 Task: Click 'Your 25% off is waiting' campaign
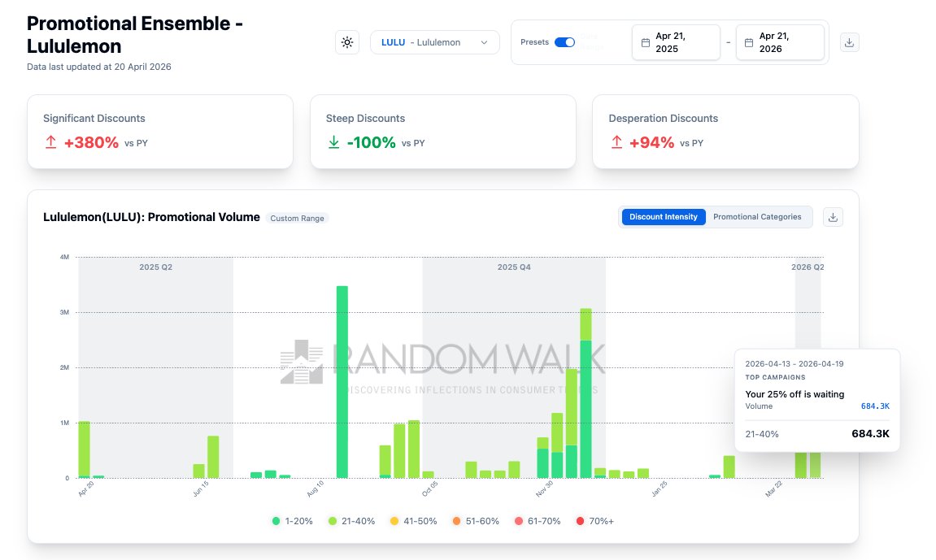coord(795,394)
